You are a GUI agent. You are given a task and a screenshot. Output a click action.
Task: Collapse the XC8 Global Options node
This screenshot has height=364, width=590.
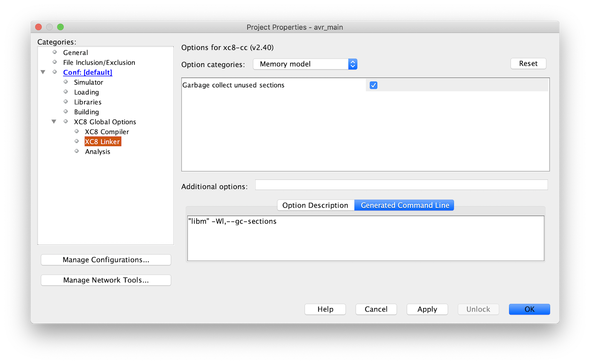click(x=54, y=122)
